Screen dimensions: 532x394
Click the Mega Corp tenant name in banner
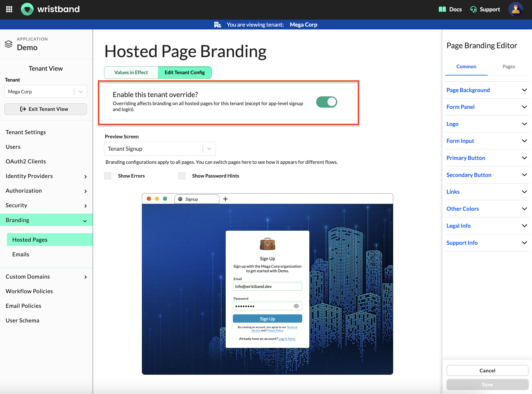[304, 25]
